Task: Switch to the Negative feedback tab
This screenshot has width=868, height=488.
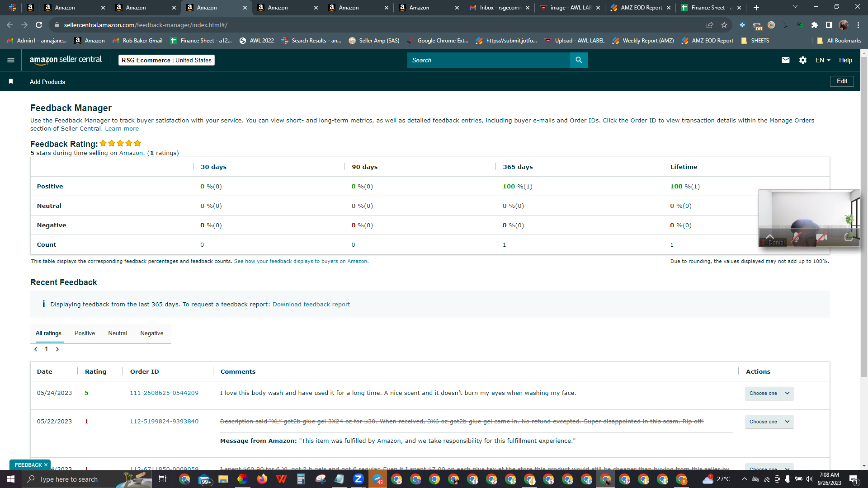Action: (x=152, y=333)
